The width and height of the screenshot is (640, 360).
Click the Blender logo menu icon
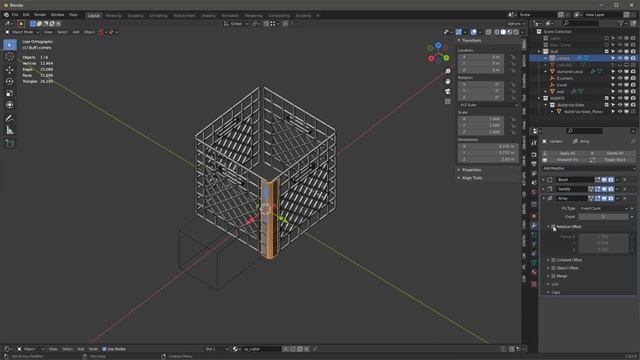point(6,15)
